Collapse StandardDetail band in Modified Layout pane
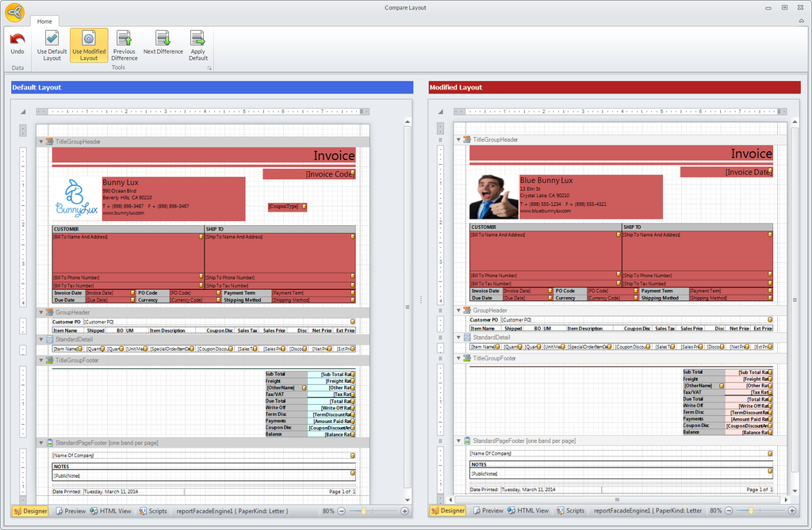812x530 pixels. (x=458, y=337)
